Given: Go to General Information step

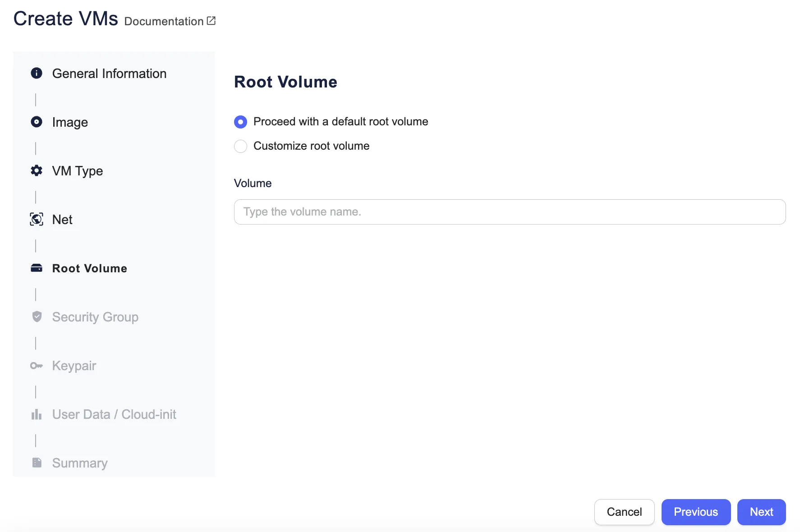Looking at the screenshot, I should [109, 73].
